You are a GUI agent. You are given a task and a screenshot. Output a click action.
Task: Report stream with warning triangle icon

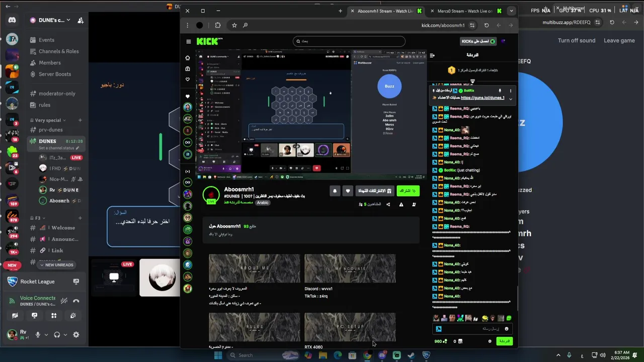pos(401,205)
